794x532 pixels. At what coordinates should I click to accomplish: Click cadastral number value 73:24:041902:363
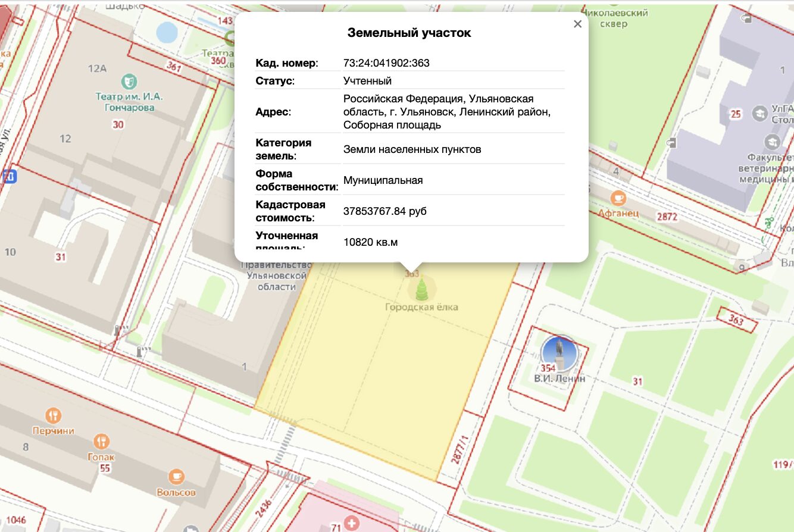pyautogui.click(x=386, y=63)
